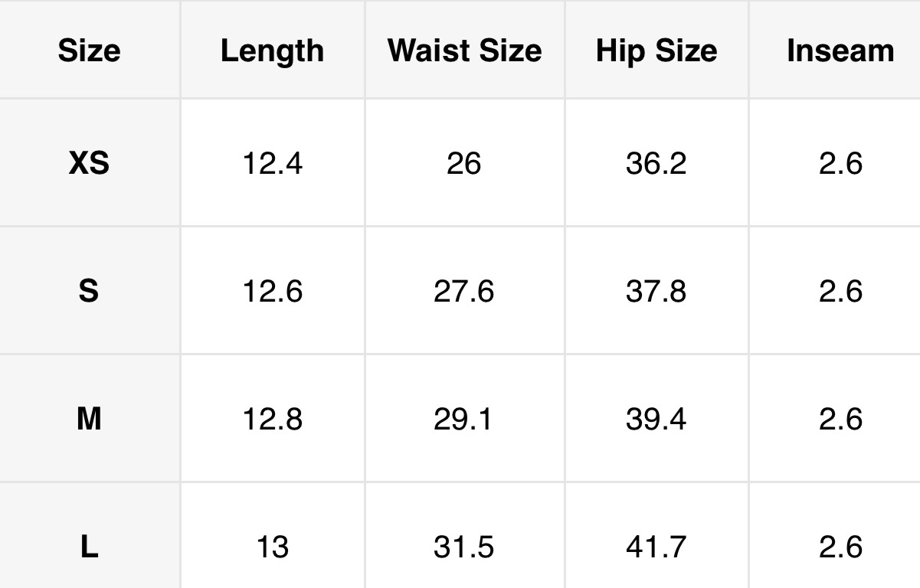Click the Waist Size header cell

464,51
